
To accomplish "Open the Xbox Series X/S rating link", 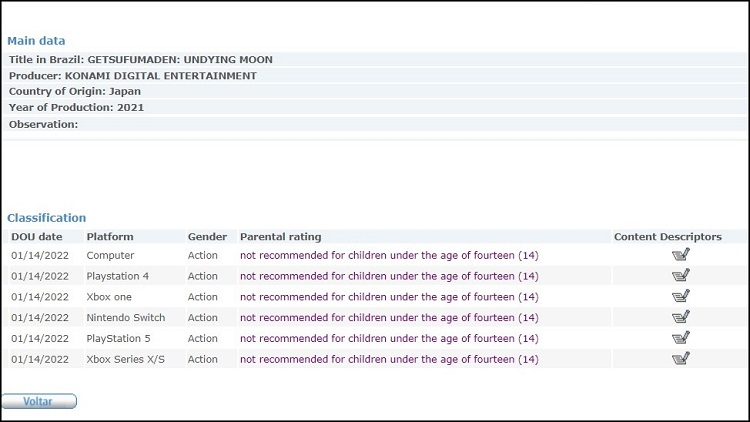I will tap(389, 360).
